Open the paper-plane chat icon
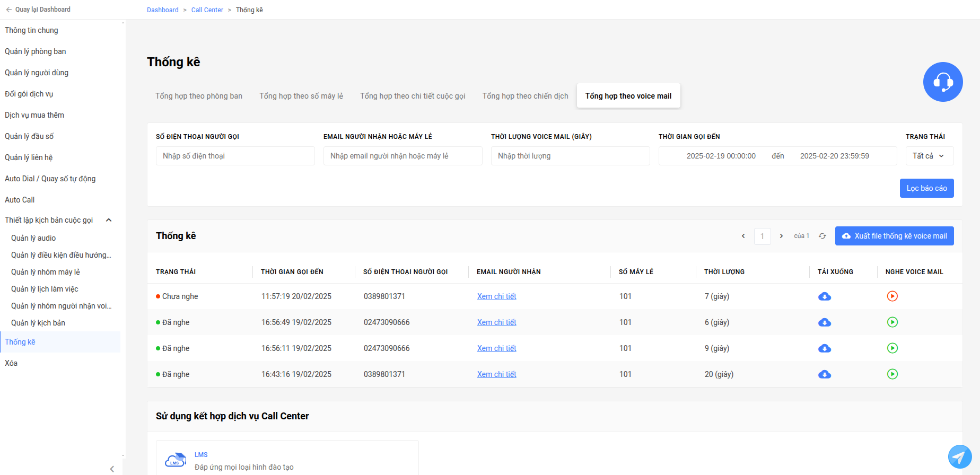 960,456
